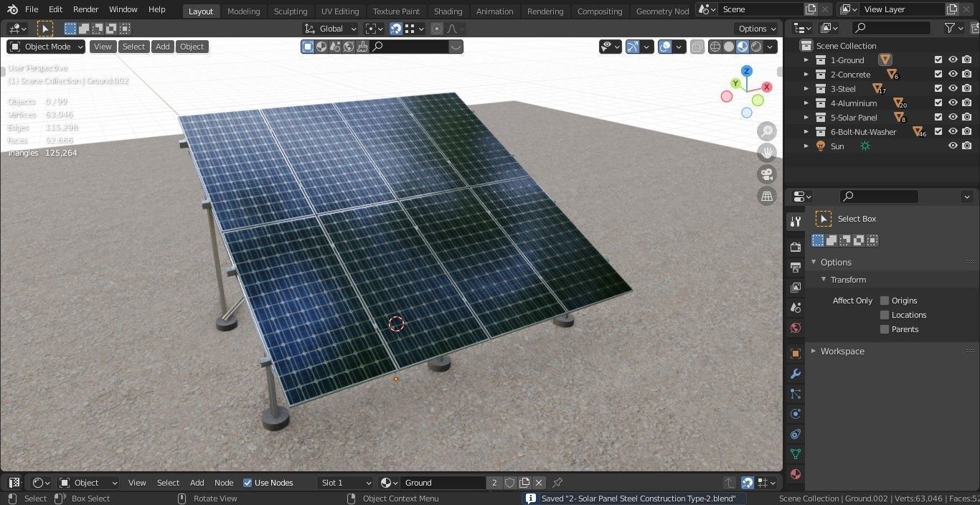Toggle camera view gizmo

click(x=767, y=174)
